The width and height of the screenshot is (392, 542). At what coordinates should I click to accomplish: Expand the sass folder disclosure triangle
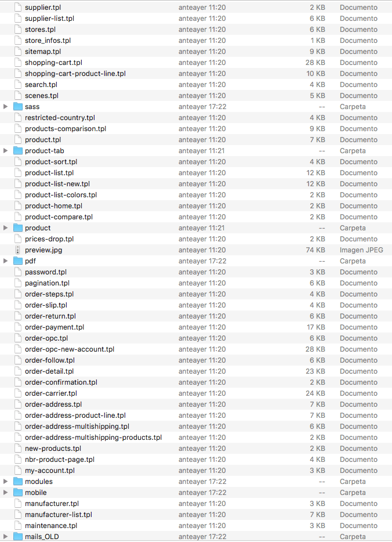point(6,106)
